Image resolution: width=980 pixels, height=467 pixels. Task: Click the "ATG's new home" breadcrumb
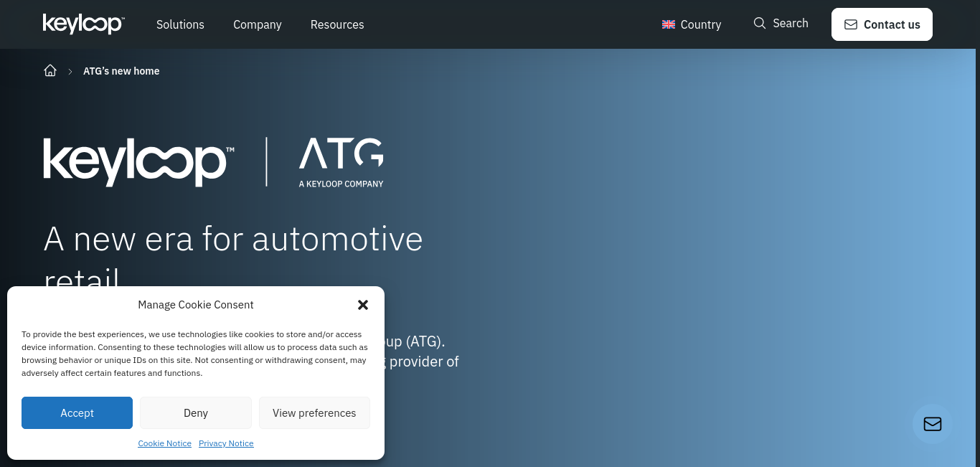[x=121, y=71]
